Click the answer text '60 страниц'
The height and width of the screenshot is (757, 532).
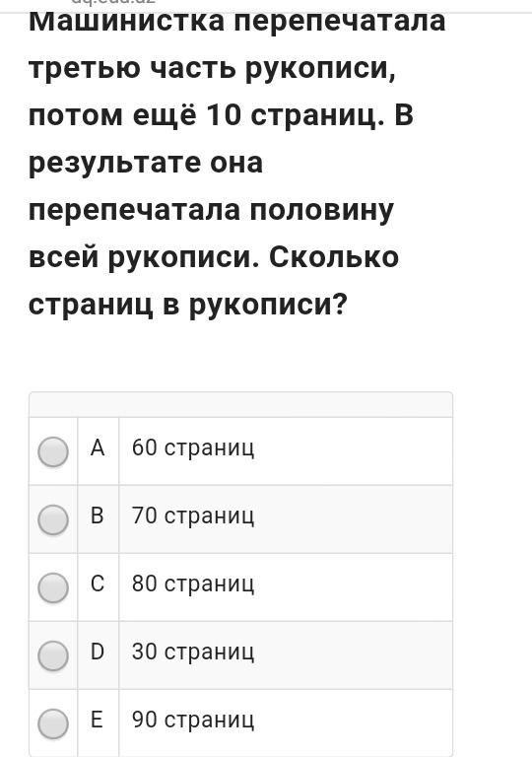click(193, 447)
